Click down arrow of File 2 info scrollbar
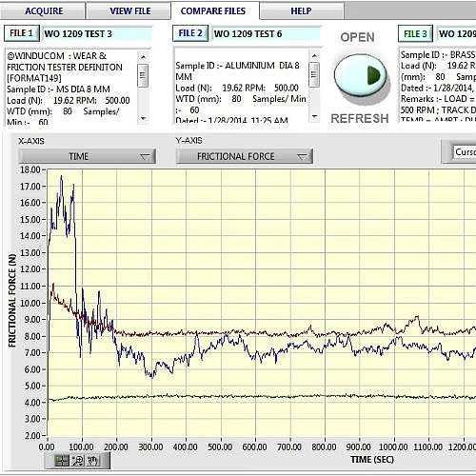476x476 pixels. [x=314, y=116]
